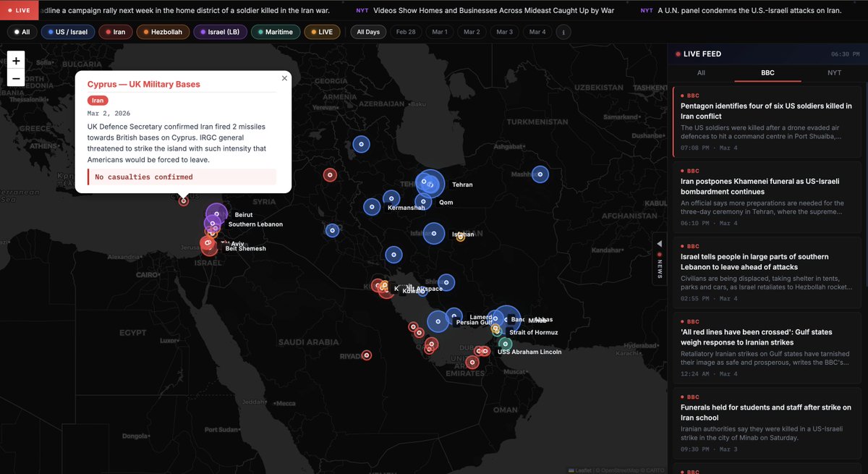Select the blue Qom marker
The image size is (868, 474).
(423, 202)
